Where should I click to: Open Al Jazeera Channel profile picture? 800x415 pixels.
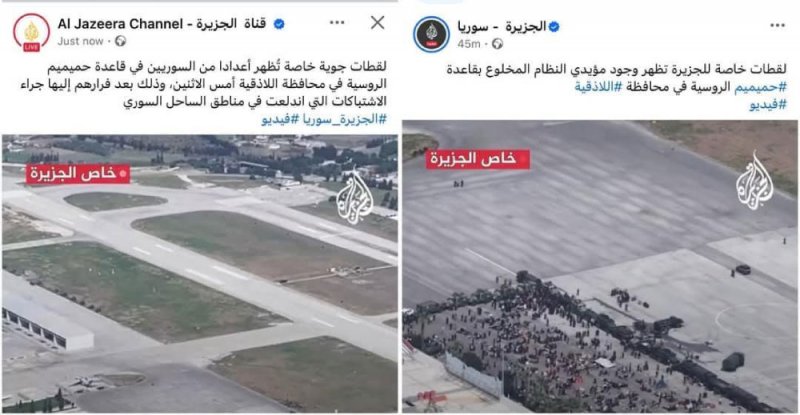pos(31,33)
